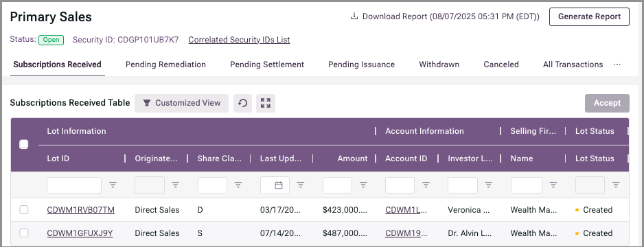
Task: Open the Lot Status column filter icon
Action: pos(616,185)
